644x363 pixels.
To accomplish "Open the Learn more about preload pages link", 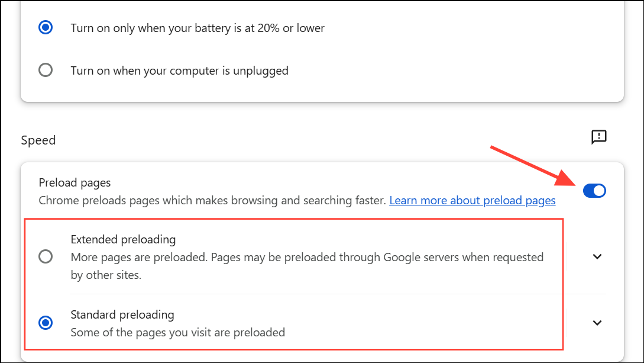I will tap(472, 201).
